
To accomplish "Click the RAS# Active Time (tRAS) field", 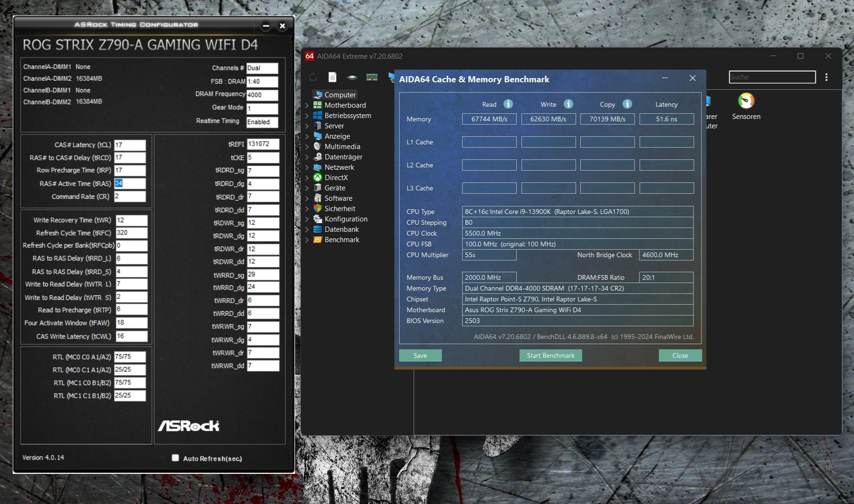I will tap(130, 183).
